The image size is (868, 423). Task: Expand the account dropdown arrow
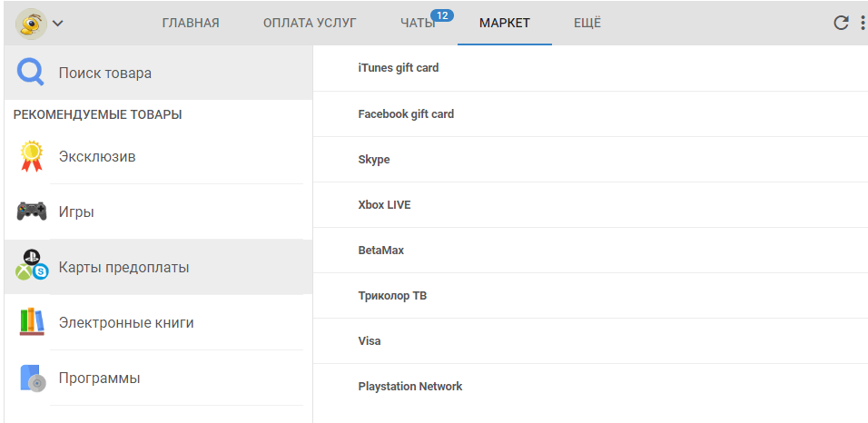click(x=58, y=24)
